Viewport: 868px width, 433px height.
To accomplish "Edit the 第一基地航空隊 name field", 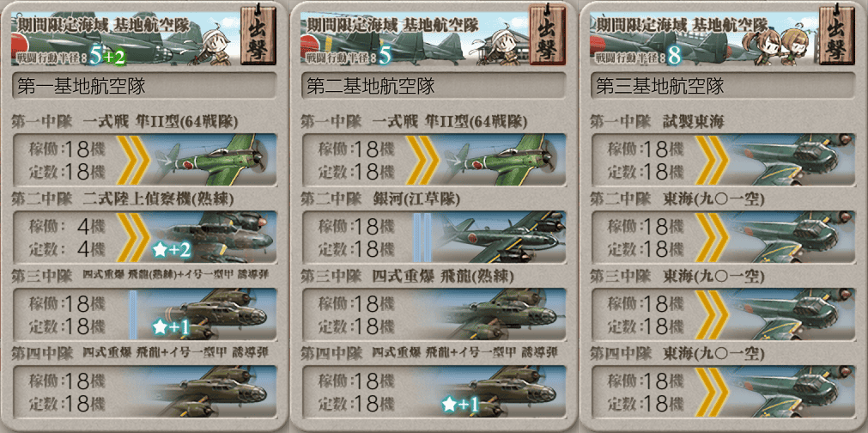I will point(144,86).
